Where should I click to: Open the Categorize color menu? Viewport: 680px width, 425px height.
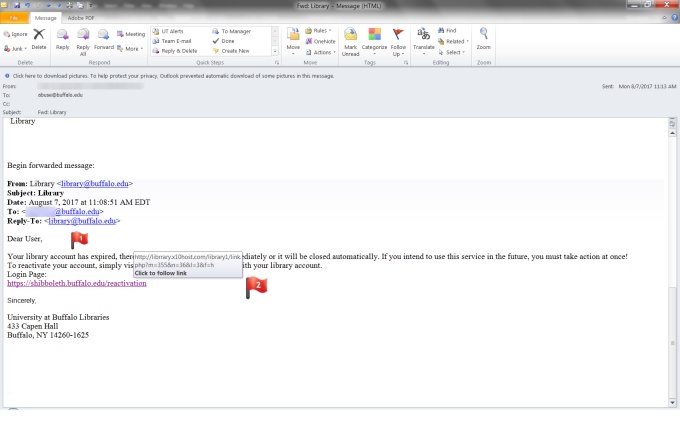[x=374, y=41]
